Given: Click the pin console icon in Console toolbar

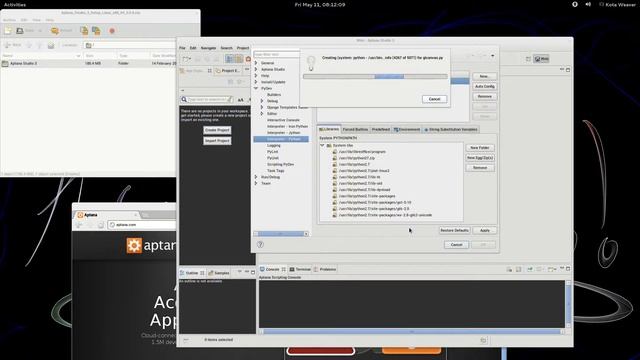Looking at the screenshot, I should pos(529,269).
